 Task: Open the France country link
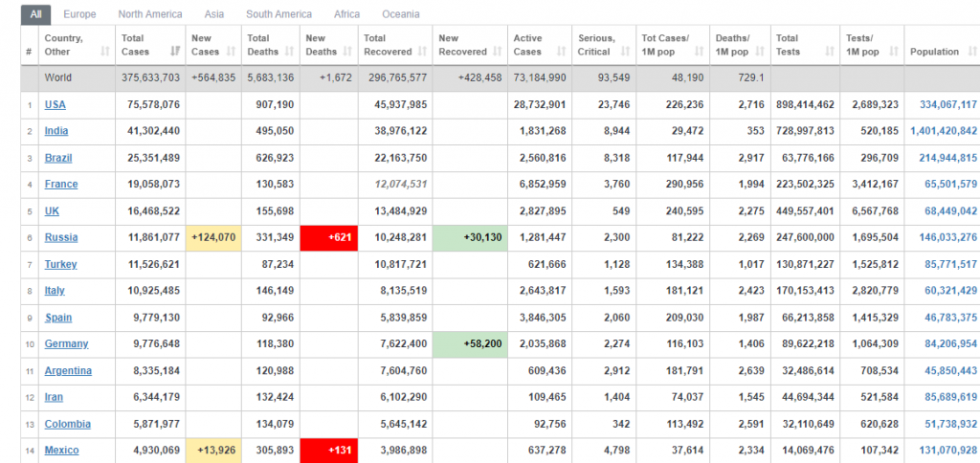tap(61, 185)
